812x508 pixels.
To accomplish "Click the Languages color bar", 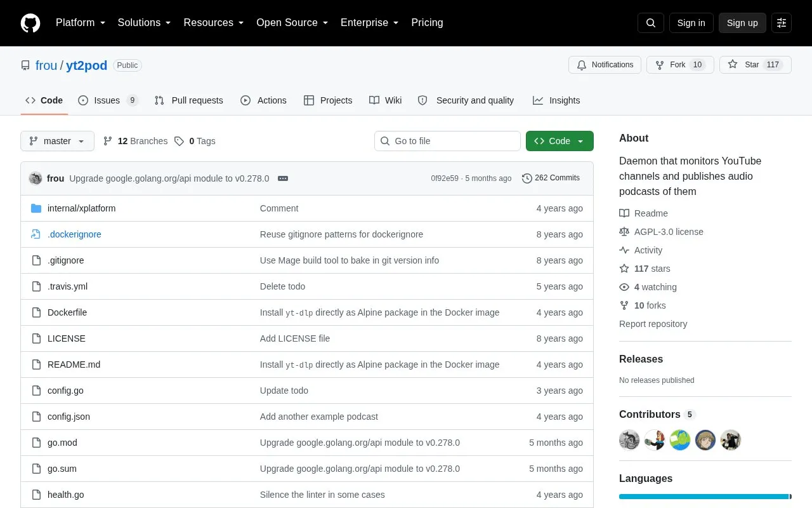I will pyautogui.click(x=705, y=497).
